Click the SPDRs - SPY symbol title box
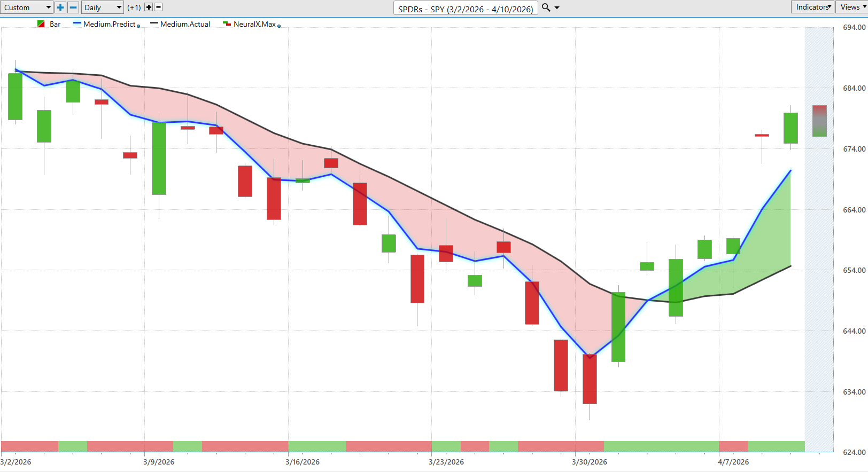 465,9
